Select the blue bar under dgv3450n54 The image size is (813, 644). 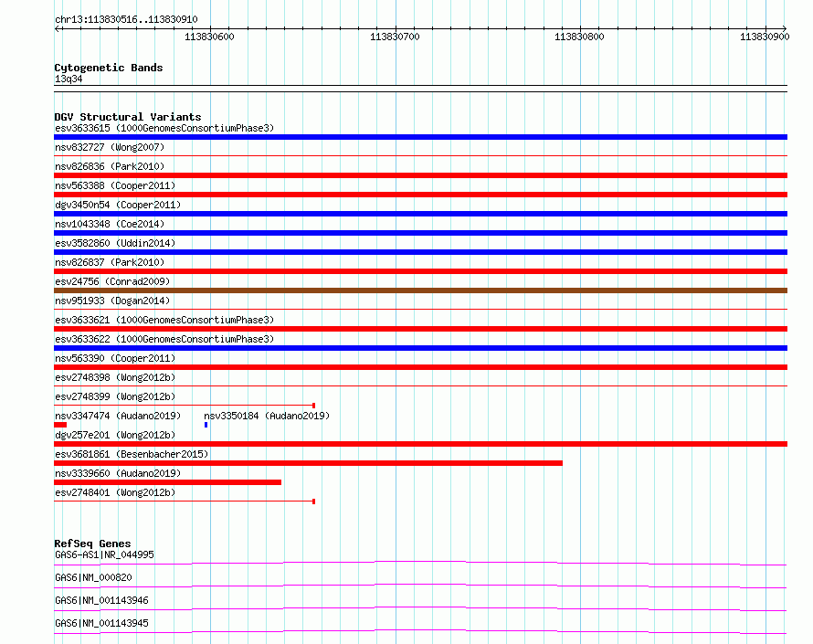pyautogui.click(x=420, y=214)
